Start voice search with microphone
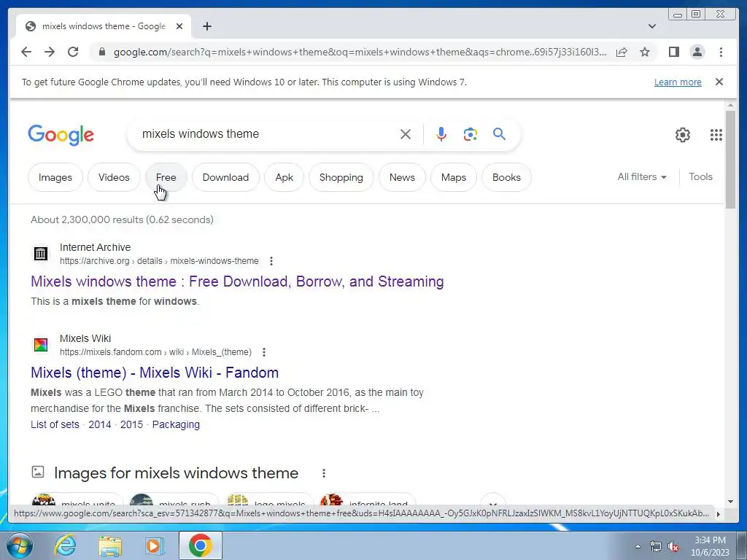Viewport: 747px width, 560px height. point(441,134)
